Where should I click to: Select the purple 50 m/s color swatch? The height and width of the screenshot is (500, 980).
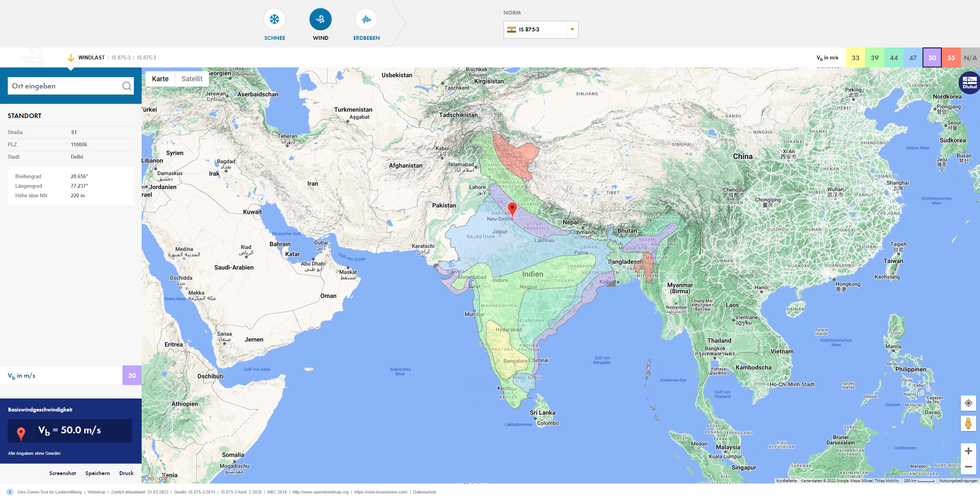pos(932,57)
